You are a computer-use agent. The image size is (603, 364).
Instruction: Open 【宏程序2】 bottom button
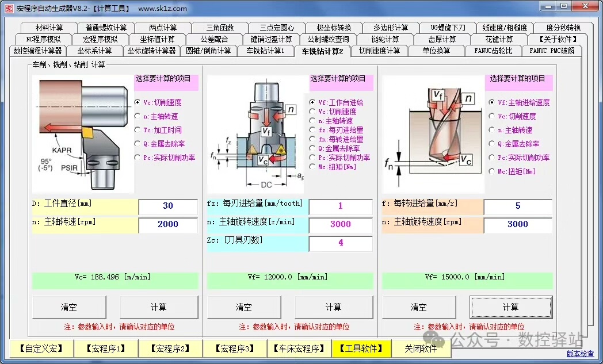pos(170,348)
